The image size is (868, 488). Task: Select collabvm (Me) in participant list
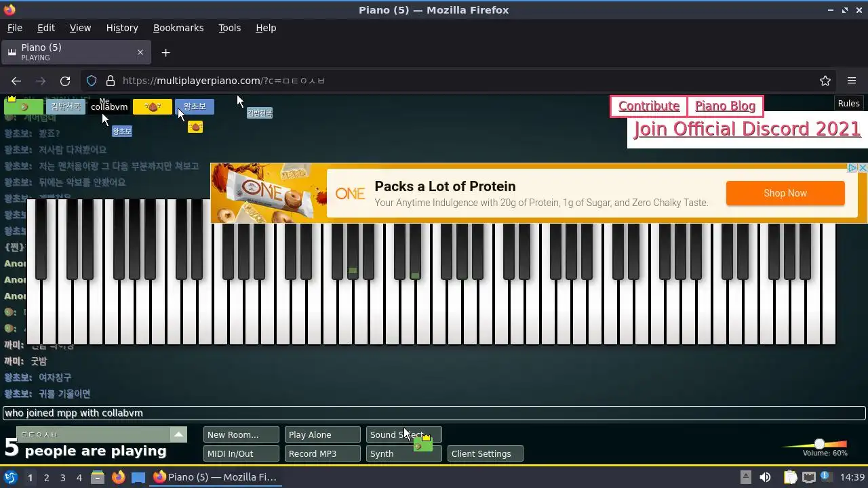click(x=109, y=106)
